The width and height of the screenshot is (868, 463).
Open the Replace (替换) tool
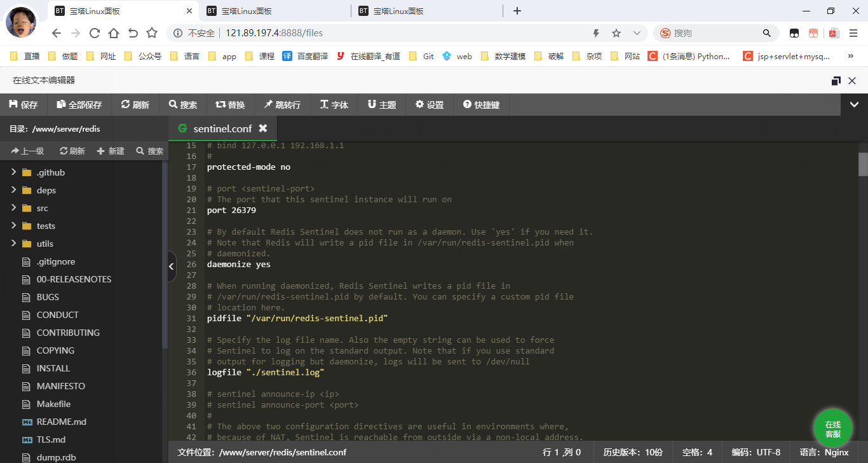(x=230, y=105)
